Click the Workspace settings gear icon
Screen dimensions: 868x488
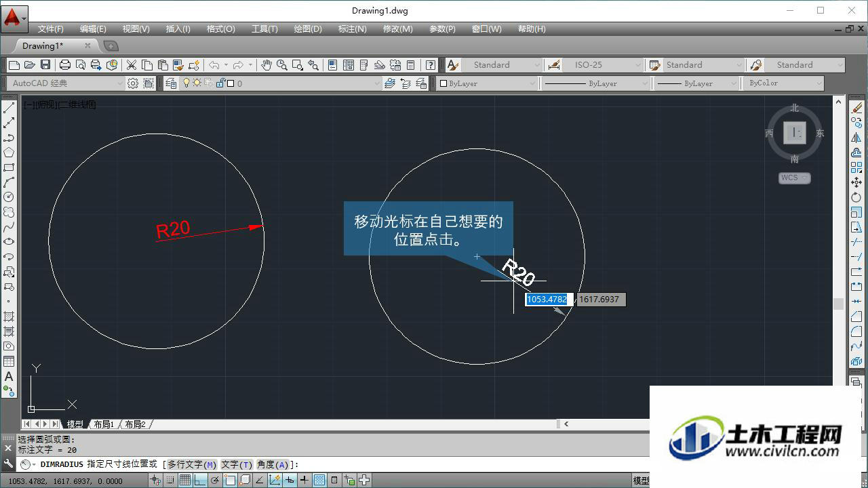coord(133,83)
